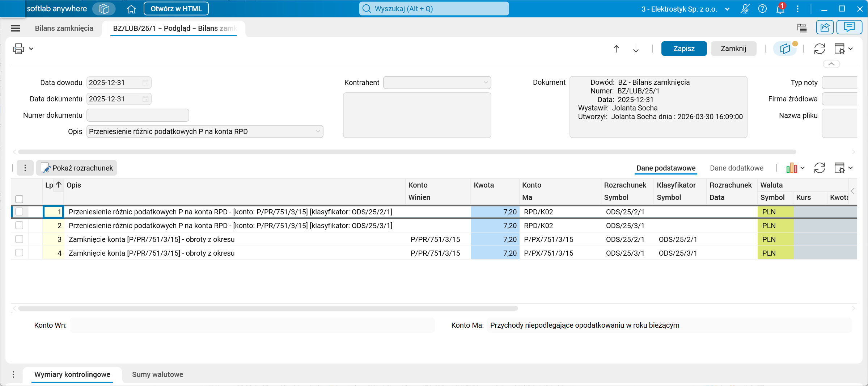Image resolution: width=868 pixels, height=386 pixels.
Task: Expand table view settings dropdown arrow
Action: tap(851, 168)
